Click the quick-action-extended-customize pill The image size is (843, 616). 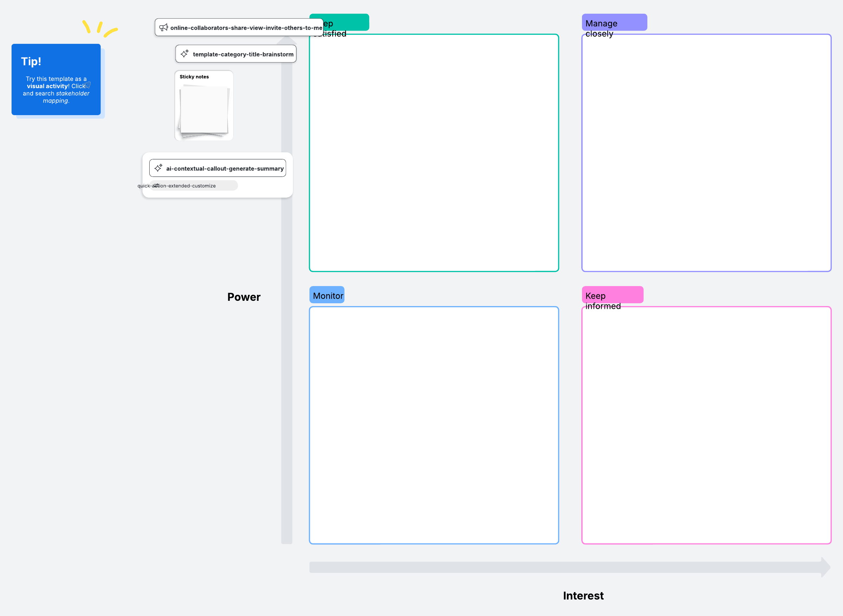pyautogui.click(x=194, y=186)
